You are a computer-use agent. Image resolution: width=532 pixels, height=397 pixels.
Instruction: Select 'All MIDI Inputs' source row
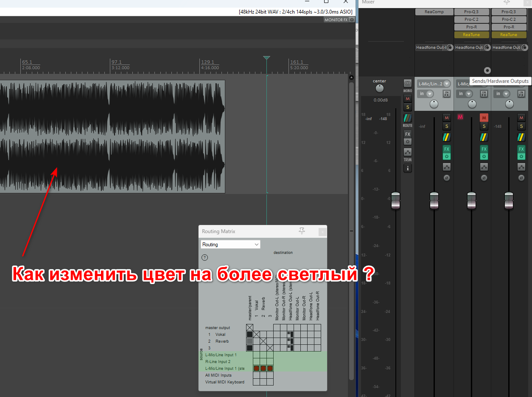(218, 375)
